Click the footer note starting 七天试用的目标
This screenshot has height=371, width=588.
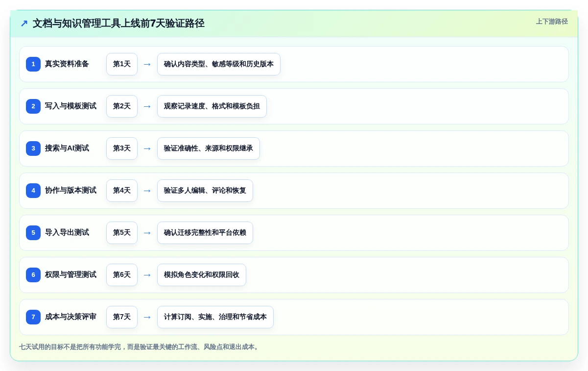140,347
